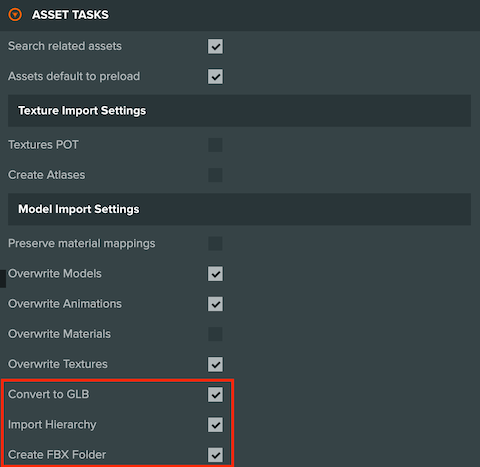Uncheck the Convert to GLB checkbox

215,395
